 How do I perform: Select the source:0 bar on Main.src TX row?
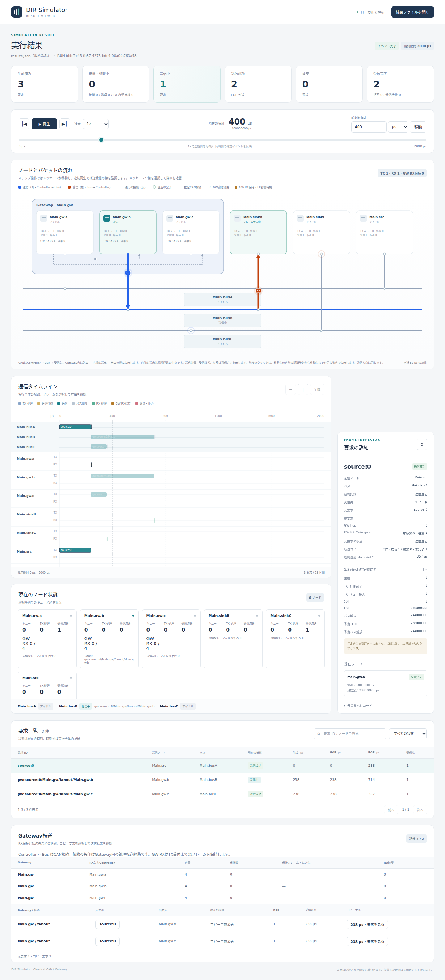75,550
